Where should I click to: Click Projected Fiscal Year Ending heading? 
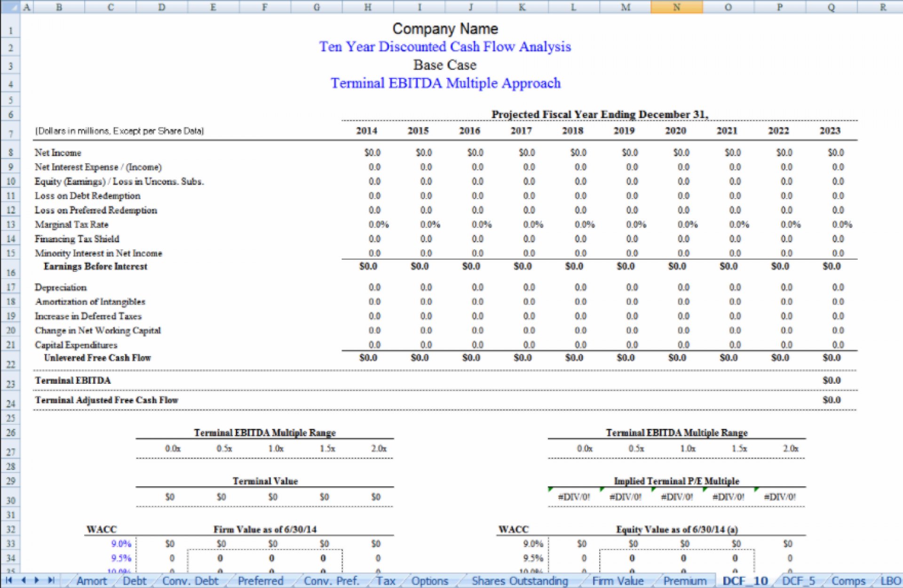coord(600,114)
